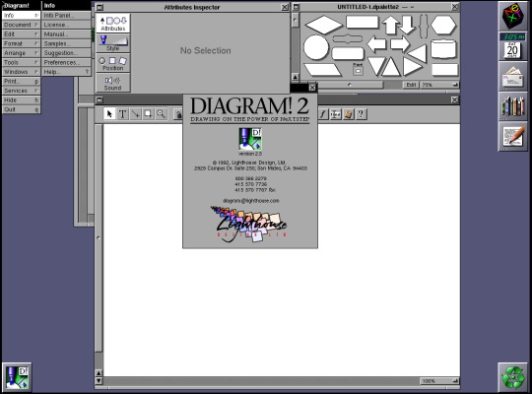Click the Recycler dock icon
Image resolution: width=532 pixels, height=394 pixels.
[512, 377]
